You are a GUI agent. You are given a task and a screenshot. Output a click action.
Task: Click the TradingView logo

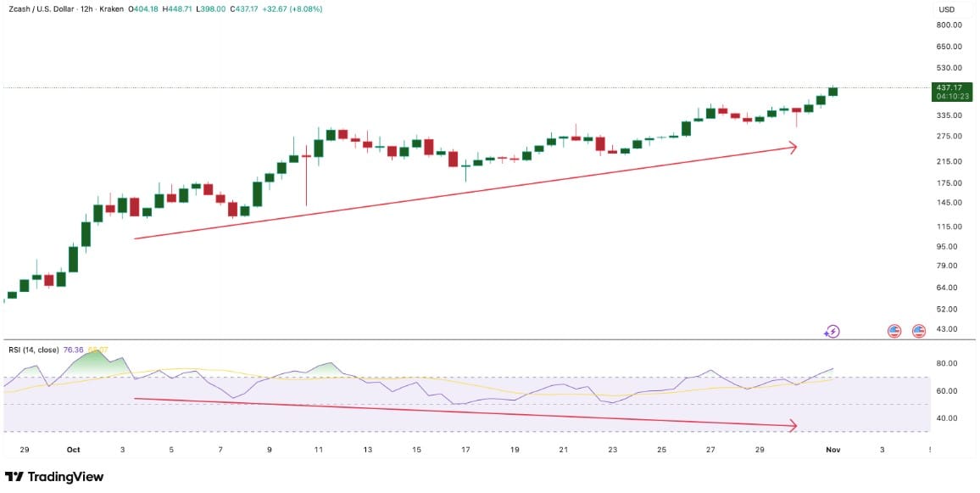tap(54, 477)
